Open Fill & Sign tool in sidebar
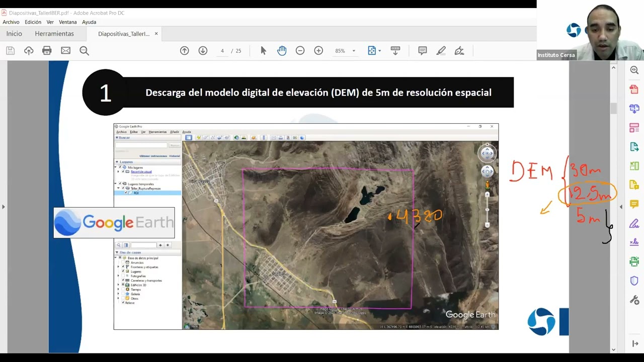Screen dimensions: 644x362 [634, 223]
